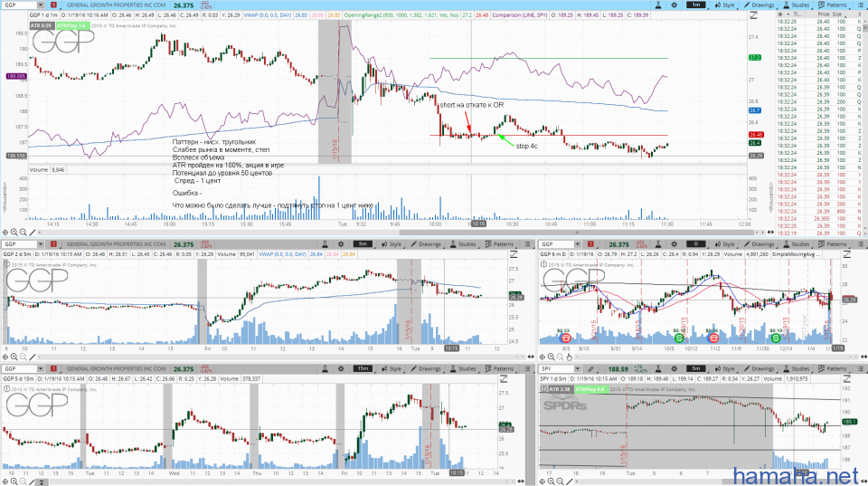This screenshot has height=486, width=868.
Task: Zoom in on 5m GGP chart
Action: pyautogui.click(x=14, y=357)
